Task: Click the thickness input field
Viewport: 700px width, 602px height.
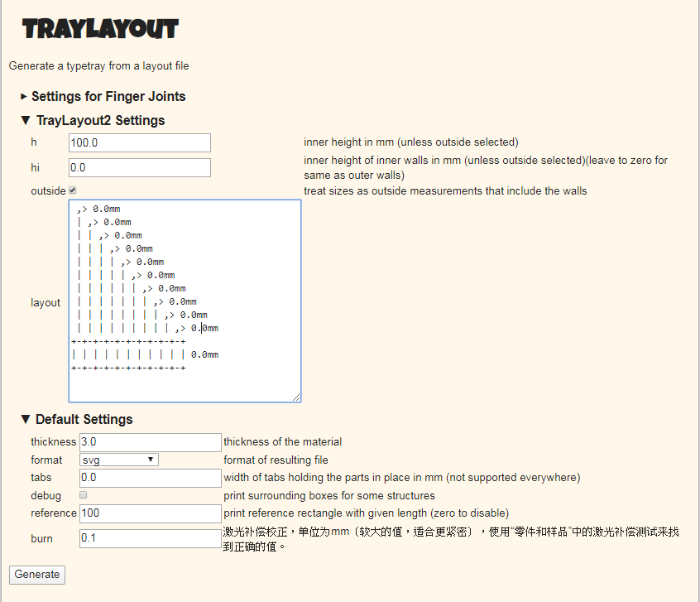Action: tap(150, 442)
